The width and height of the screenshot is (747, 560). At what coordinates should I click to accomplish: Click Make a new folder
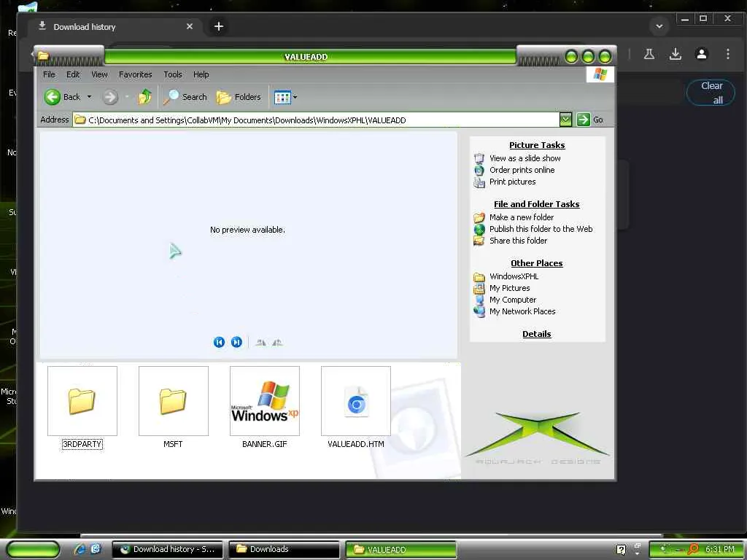pos(521,217)
